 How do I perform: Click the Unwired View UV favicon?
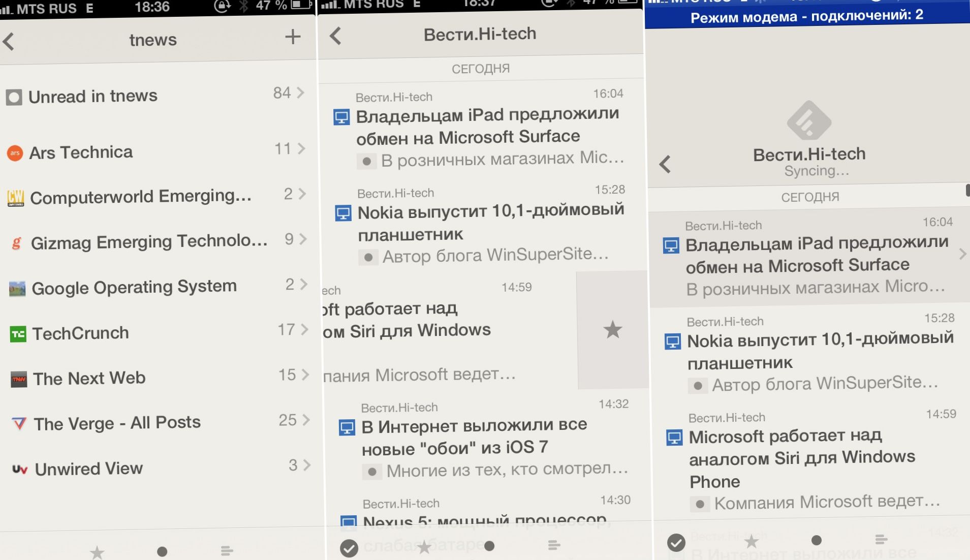[20, 469]
